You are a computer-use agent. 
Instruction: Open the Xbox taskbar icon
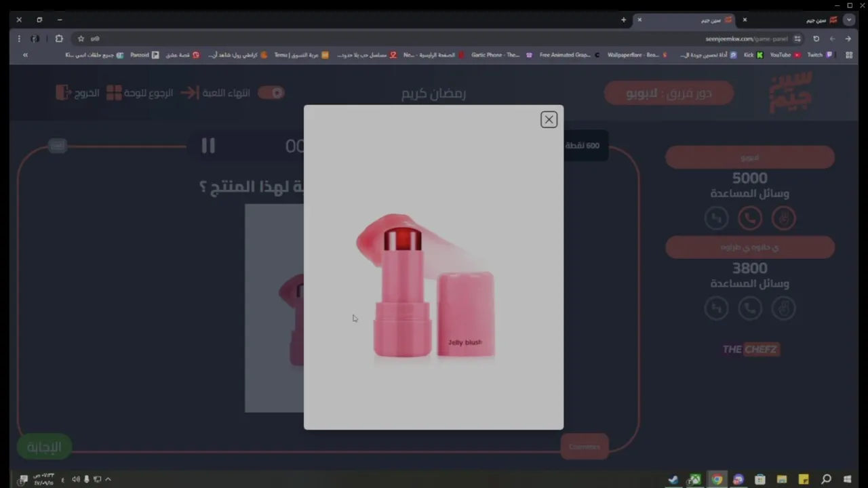click(694, 479)
